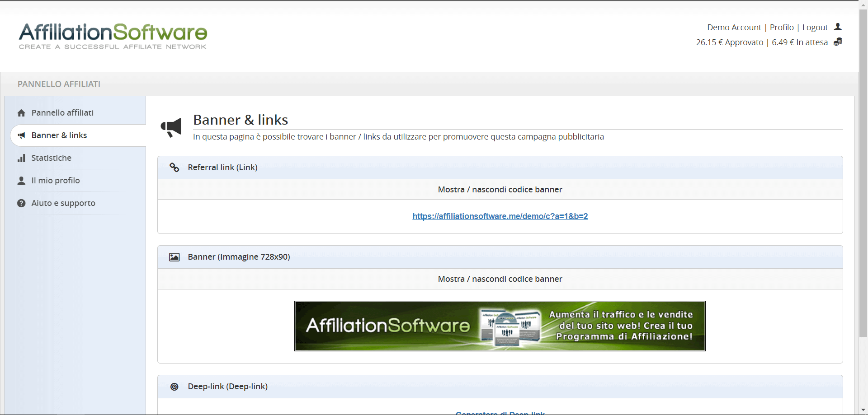Screen dimensions: 868x415
Task: Click the home icon beside Pannello affiliati
Action: pyautogui.click(x=21, y=113)
